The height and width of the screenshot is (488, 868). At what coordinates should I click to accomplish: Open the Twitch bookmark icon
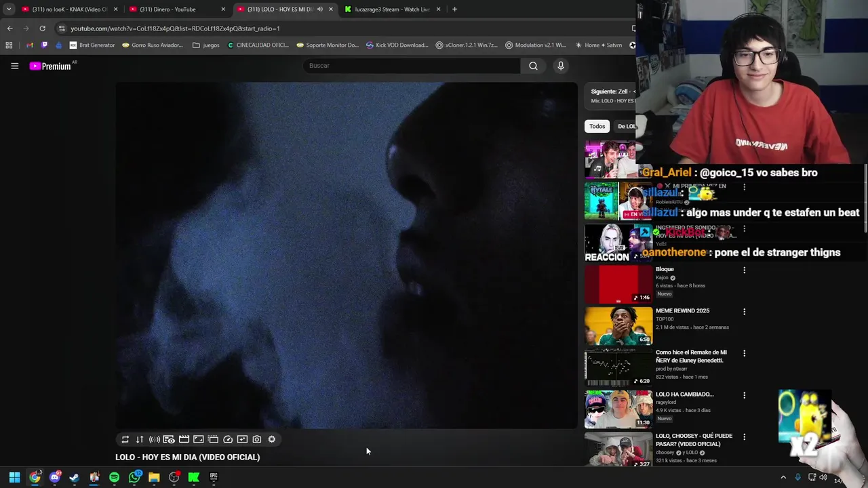pos(45,45)
